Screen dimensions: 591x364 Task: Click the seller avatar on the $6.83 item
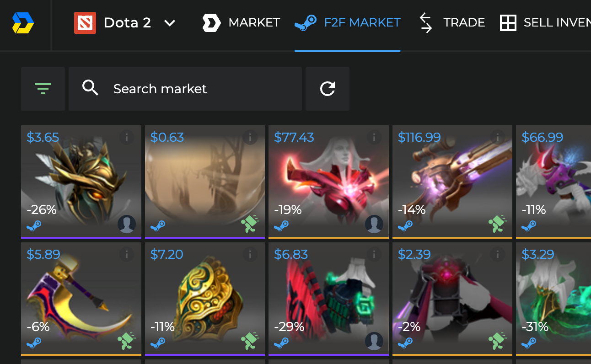374,342
